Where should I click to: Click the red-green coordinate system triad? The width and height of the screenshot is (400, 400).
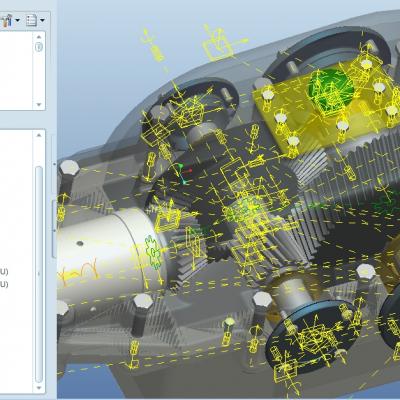pos(183,173)
